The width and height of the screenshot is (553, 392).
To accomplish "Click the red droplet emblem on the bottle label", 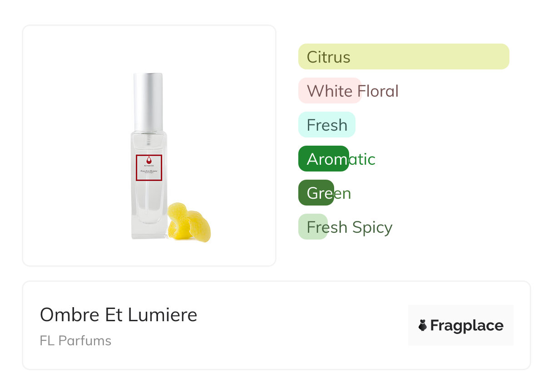I will tap(149, 160).
